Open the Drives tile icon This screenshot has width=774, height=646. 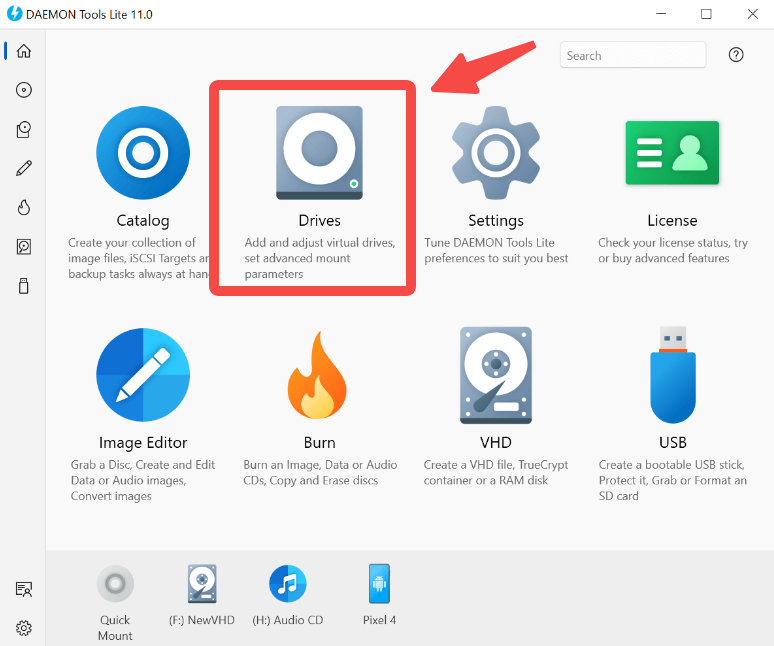click(x=319, y=152)
